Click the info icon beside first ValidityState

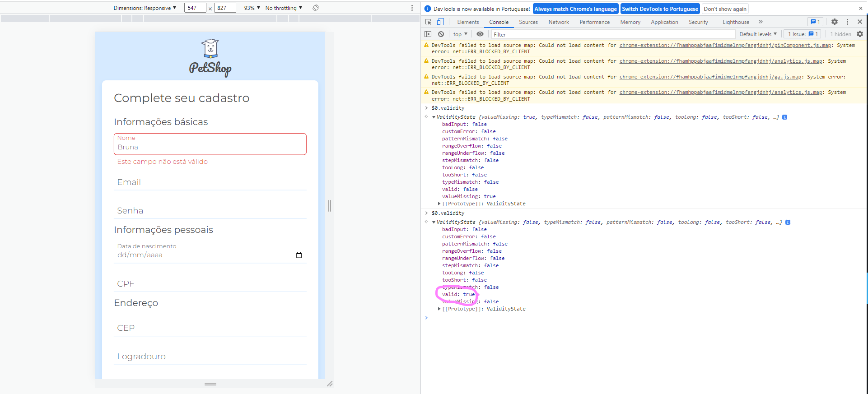tap(785, 117)
